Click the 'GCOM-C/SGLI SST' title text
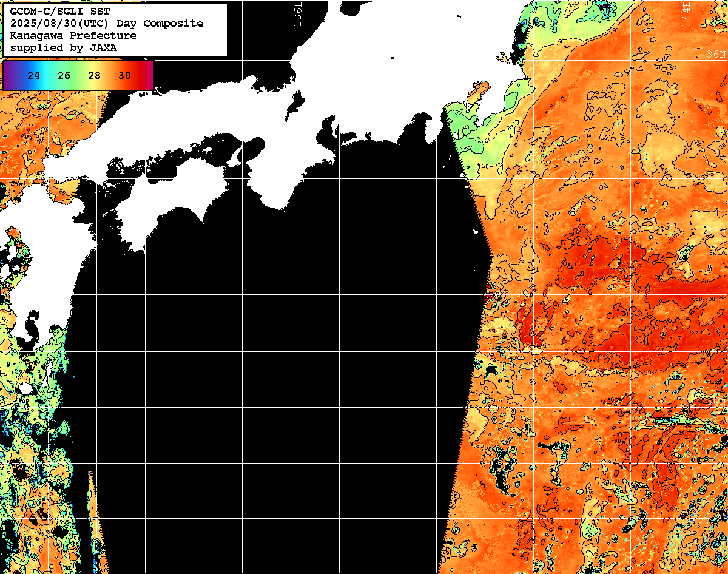Viewport: 728px width, 574px height. (x=60, y=12)
